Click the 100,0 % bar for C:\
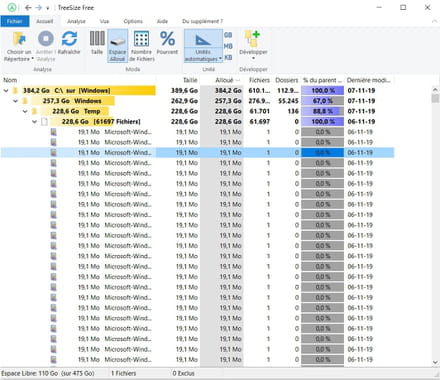 [x=322, y=91]
